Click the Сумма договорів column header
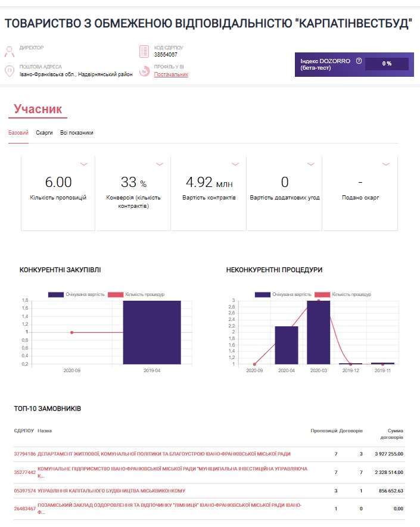The image size is (420, 527). [x=391, y=434]
